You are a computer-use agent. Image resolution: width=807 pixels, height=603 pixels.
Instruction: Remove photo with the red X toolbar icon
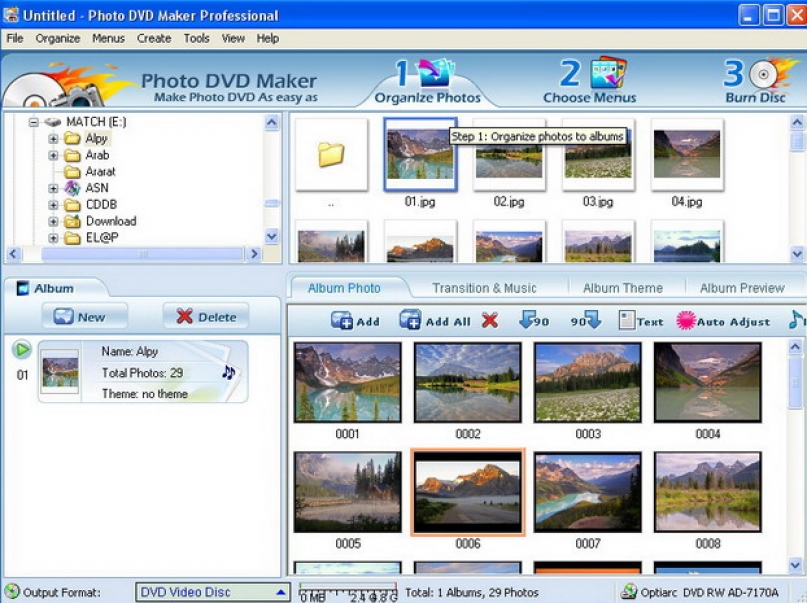coord(489,321)
